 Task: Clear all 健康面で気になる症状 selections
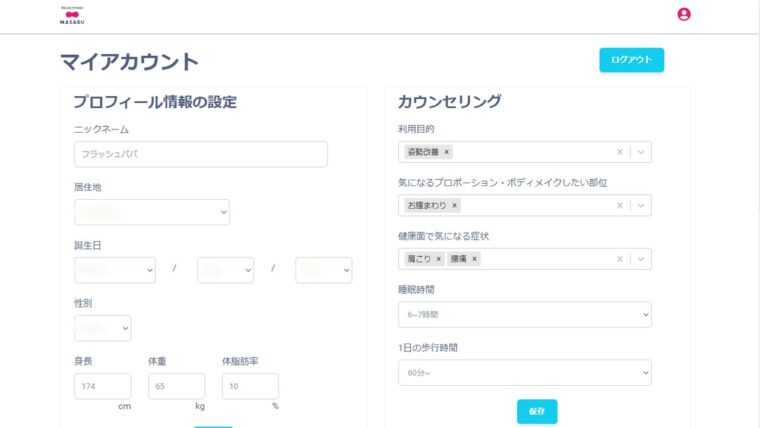coord(620,259)
